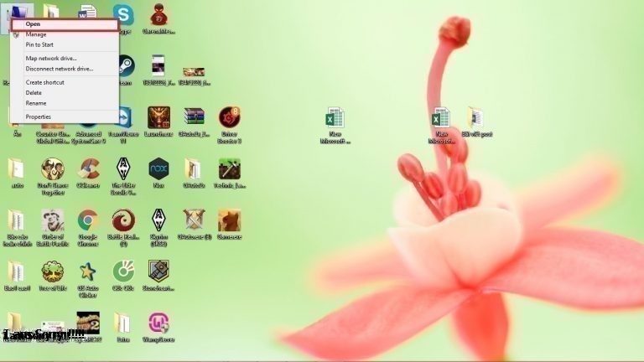Select the Skyrim (SKSE) shortcut icon
644x362 pixels.
[x=158, y=220]
